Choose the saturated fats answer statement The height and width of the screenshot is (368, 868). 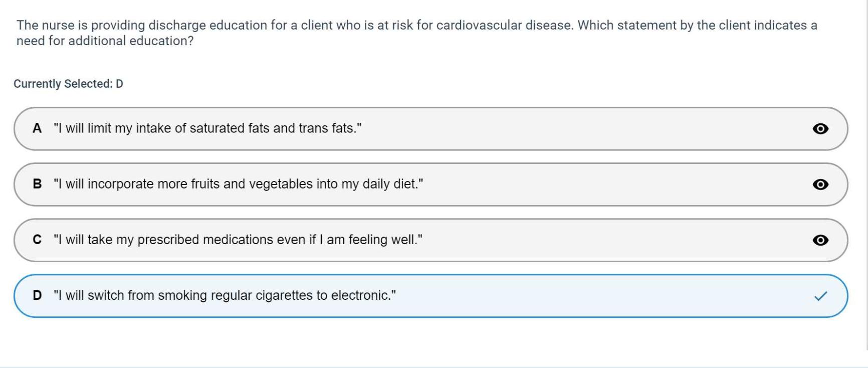(x=207, y=128)
